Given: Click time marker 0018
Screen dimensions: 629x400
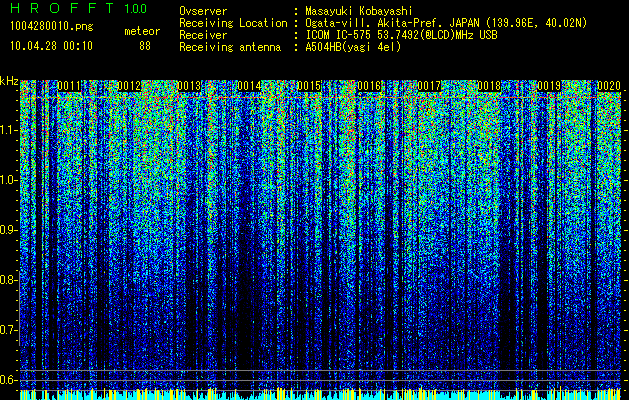Looking at the screenshot, I should [x=489, y=86].
